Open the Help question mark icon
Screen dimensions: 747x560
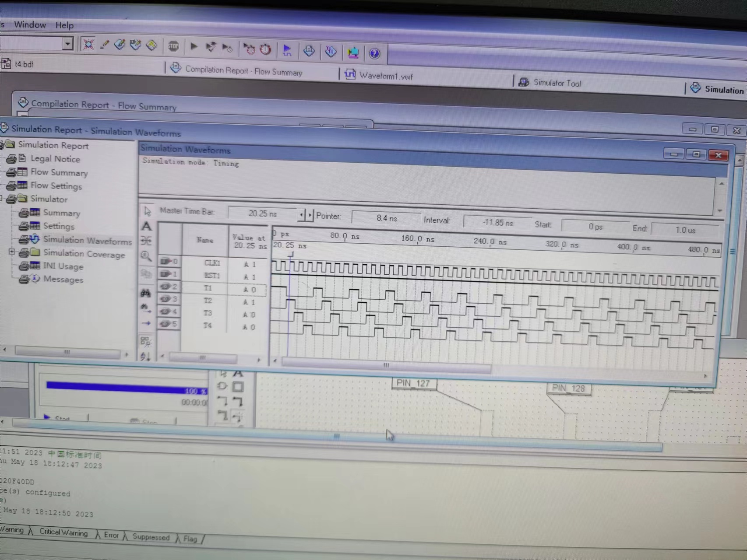pos(374,54)
